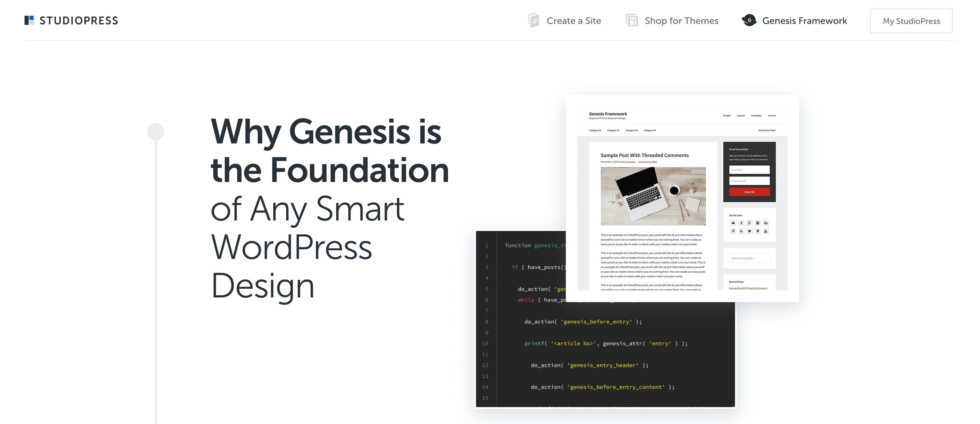Click line number 10 in code editor
The image size is (980, 424).
click(x=485, y=344)
